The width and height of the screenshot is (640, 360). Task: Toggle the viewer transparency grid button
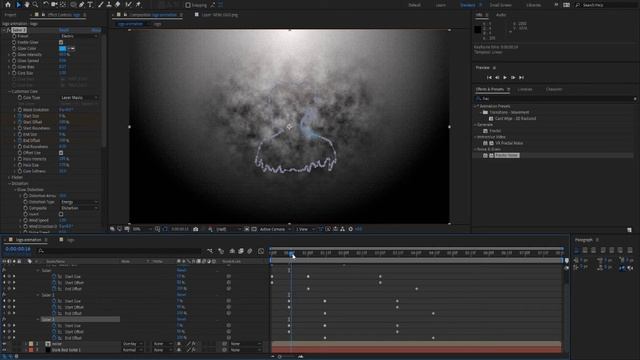click(254, 229)
